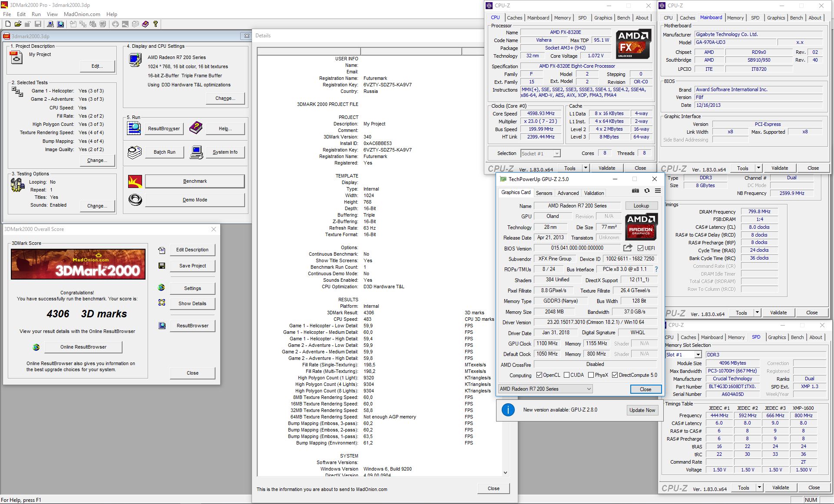Image resolution: width=834 pixels, height=504 pixels.
Task: Toggle the CUDA checkbox in GPU-Z
Action: click(x=566, y=375)
